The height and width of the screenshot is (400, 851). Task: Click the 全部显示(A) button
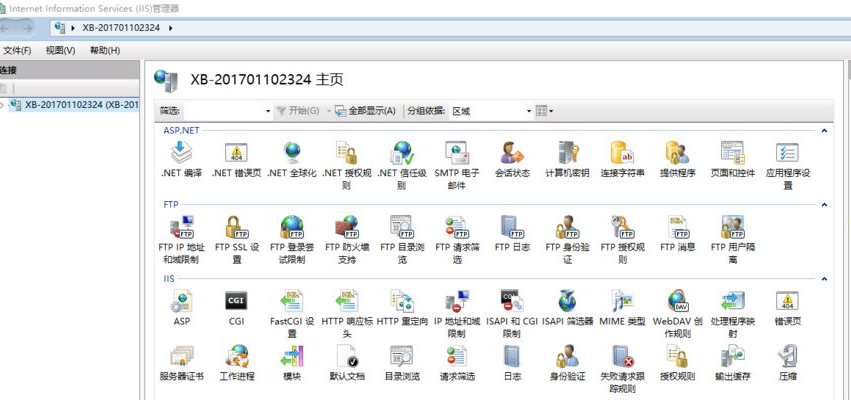(x=365, y=111)
